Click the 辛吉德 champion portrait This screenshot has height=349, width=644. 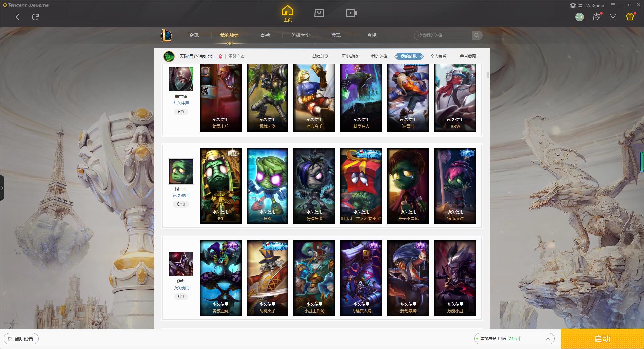181,79
